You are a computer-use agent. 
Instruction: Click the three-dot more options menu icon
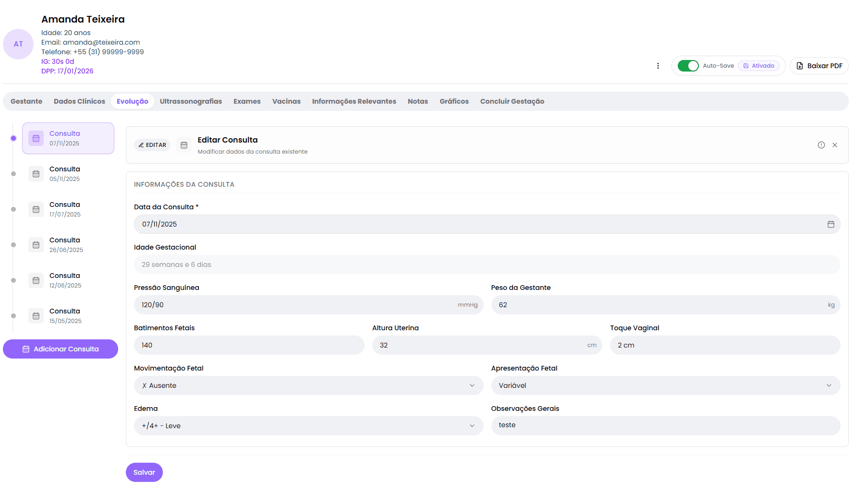pyautogui.click(x=658, y=66)
